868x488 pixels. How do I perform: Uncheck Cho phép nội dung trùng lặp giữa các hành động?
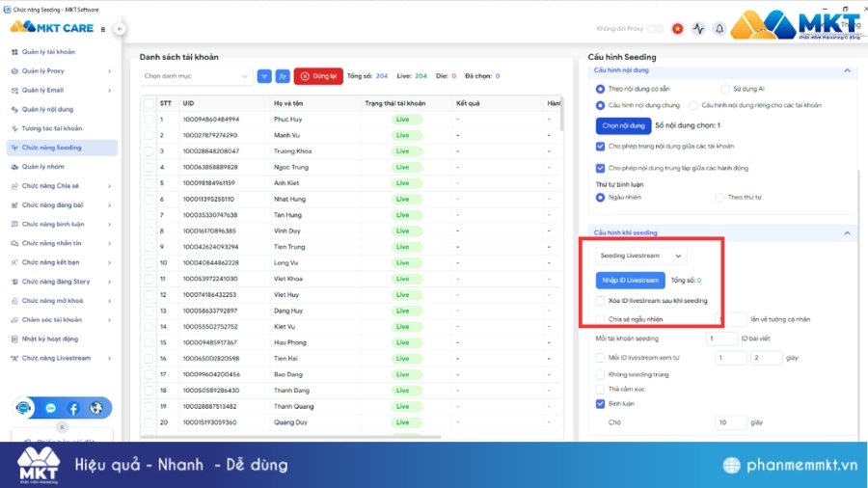tap(600, 168)
